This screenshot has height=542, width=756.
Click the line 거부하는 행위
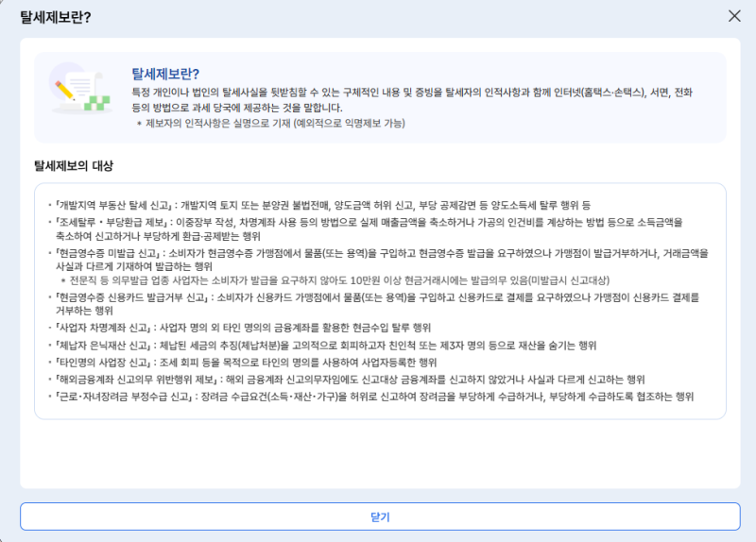coord(84,311)
